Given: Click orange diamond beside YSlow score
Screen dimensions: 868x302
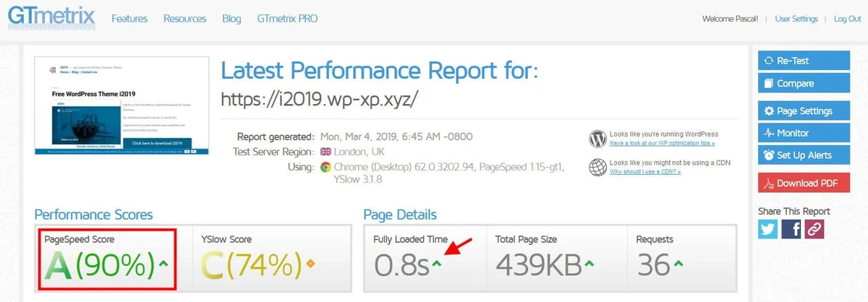Looking at the screenshot, I should coord(311,263).
